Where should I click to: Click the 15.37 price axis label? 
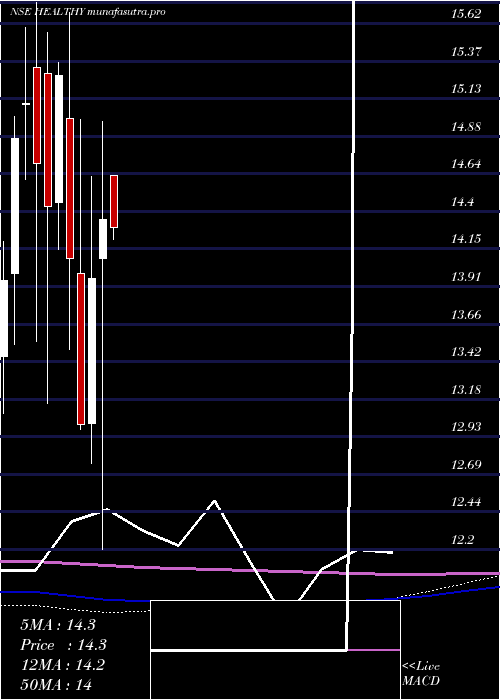click(x=466, y=51)
